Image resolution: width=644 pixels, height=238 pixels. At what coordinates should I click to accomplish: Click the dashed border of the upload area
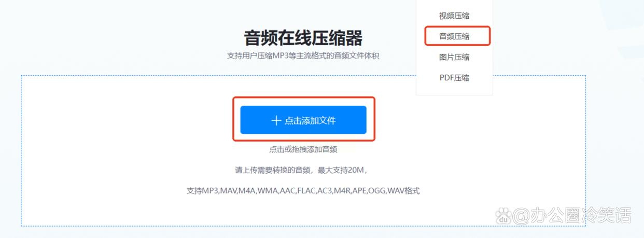tap(21, 150)
